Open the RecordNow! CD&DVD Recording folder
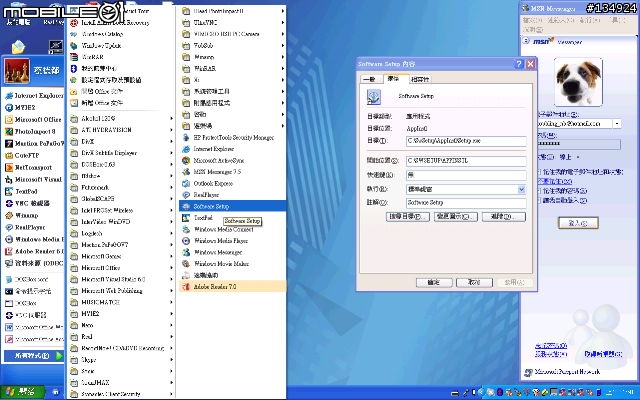640x400 pixels. pyautogui.click(x=121, y=348)
